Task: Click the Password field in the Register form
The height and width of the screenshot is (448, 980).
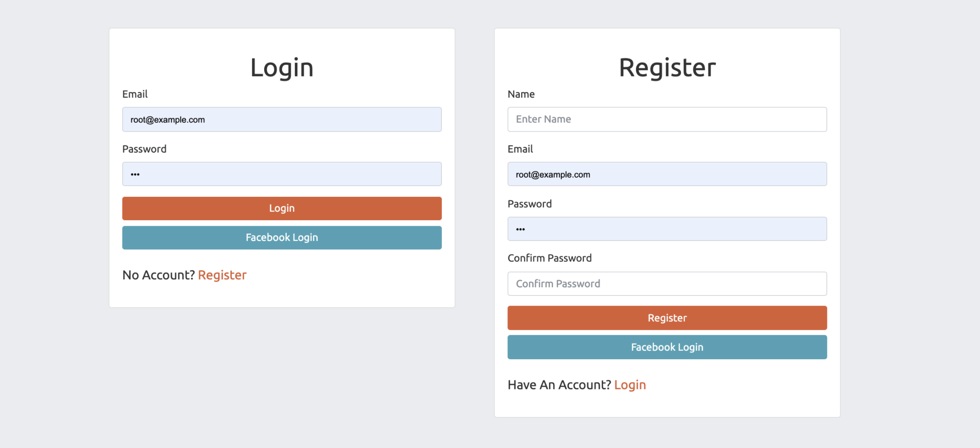Action: point(667,229)
